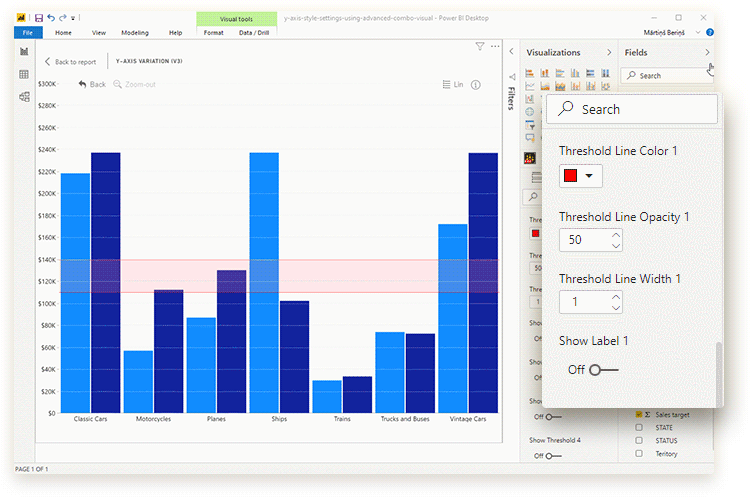This screenshot has width=750, height=500.
Task: Select the line and clustered column chart icon
Action: click(x=591, y=86)
